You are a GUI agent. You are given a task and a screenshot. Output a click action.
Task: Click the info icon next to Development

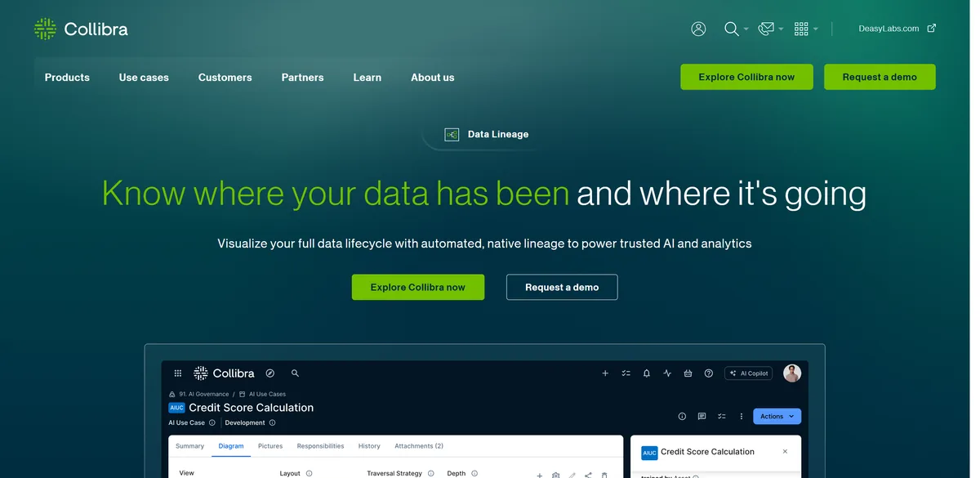[272, 422]
